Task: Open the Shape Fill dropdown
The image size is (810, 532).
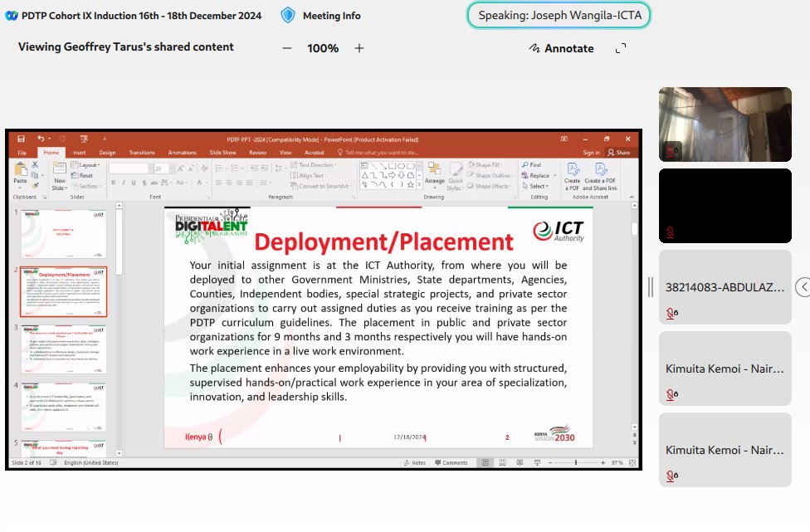Action: 485,165
